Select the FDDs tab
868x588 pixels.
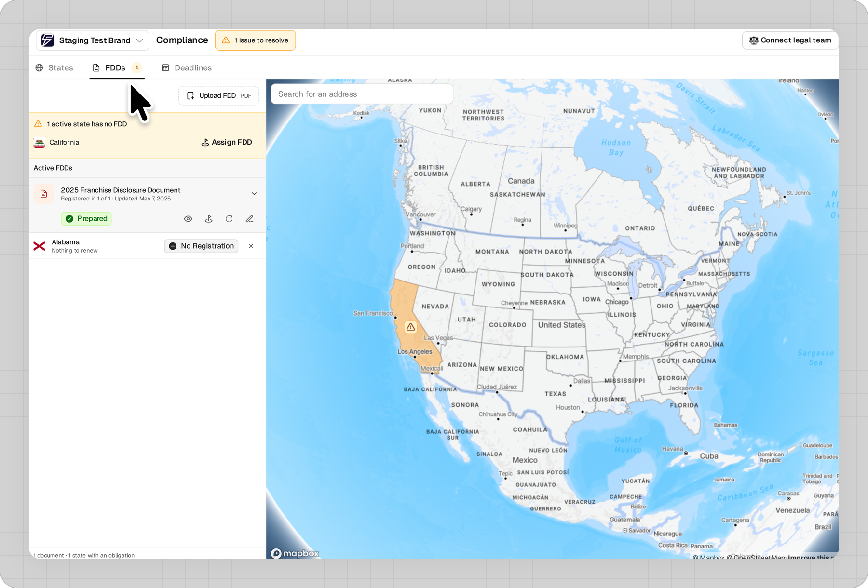tap(117, 68)
